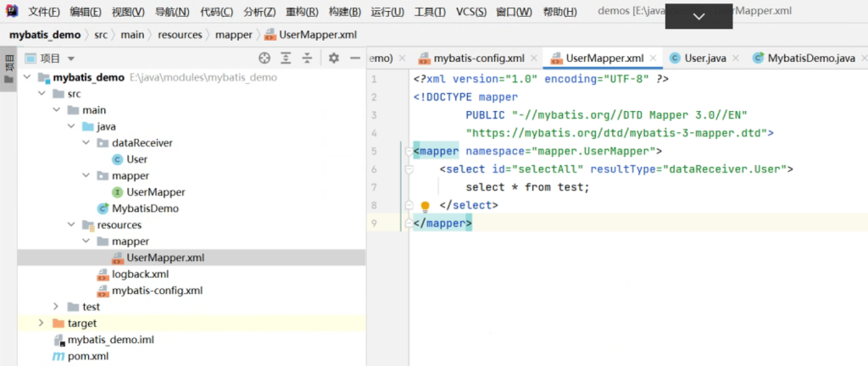Screen dimensions: 868x366
Task: Select logback.xml in project tree
Action: [x=140, y=274]
